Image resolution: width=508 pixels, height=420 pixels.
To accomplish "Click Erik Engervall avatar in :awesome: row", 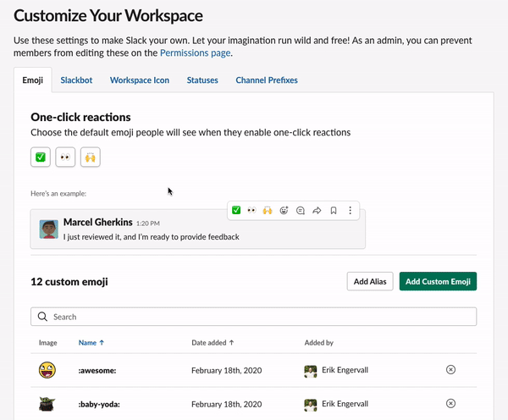I will [311, 372].
